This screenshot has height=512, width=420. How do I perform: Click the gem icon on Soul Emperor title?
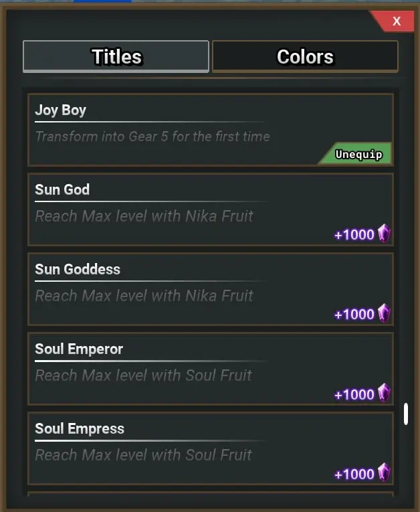[x=384, y=393]
